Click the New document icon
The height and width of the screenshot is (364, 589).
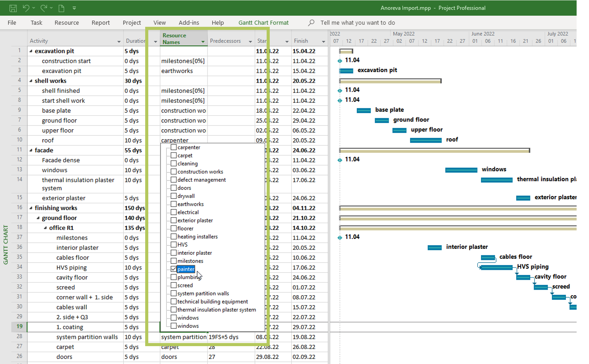pos(61,8)
